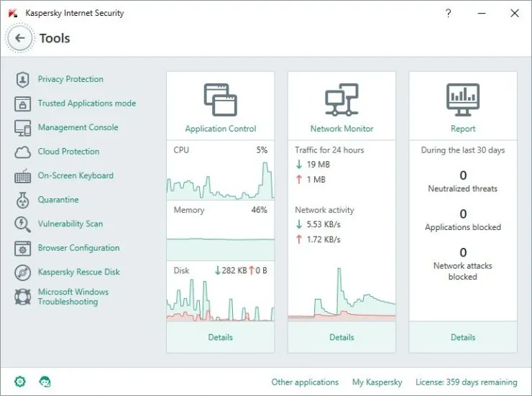Open Management Console link
This screenshot has height=396, width=532.
tap(78, 127)
